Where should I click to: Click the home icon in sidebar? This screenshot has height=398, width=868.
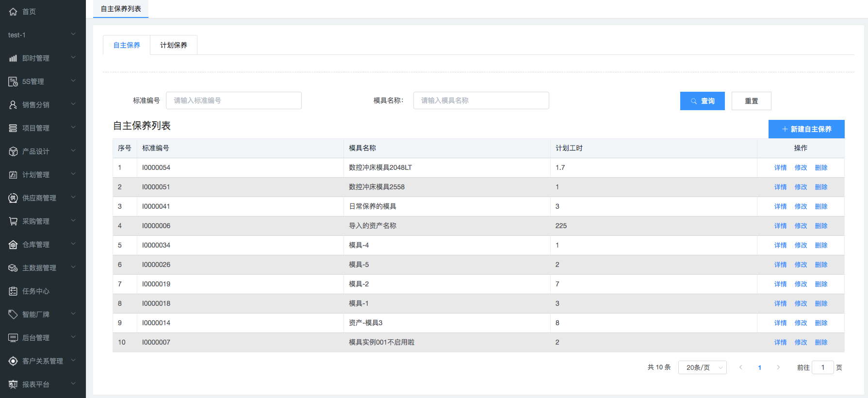(13, 12)
